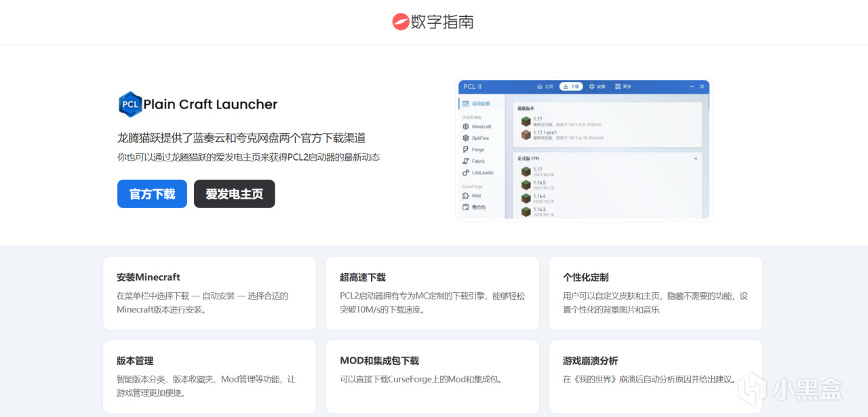868x417 pixels.
Task: Collapse the 正式版 (79) section chevron
Action: click(x=695, y=159)
